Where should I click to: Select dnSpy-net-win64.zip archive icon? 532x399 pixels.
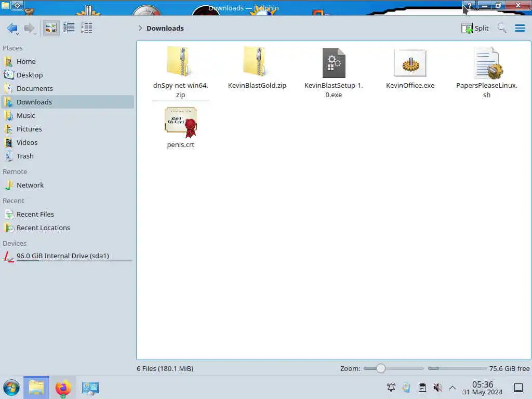point(180,61)
